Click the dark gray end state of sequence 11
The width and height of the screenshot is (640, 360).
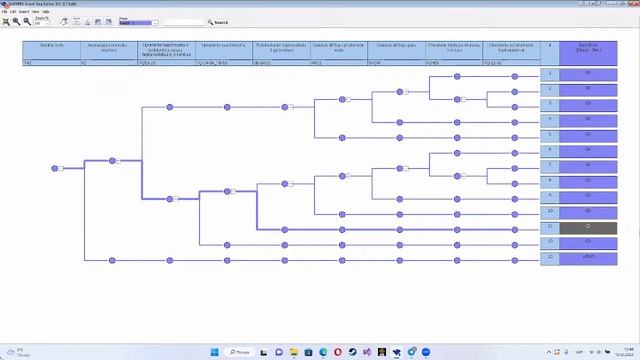pyautogui.click(x=588, y=228)
